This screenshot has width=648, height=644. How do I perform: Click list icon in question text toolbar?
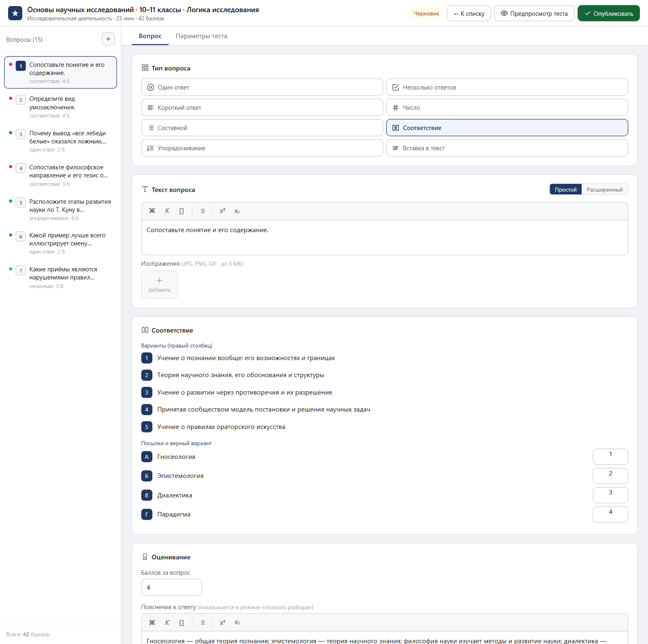[203, 211]
